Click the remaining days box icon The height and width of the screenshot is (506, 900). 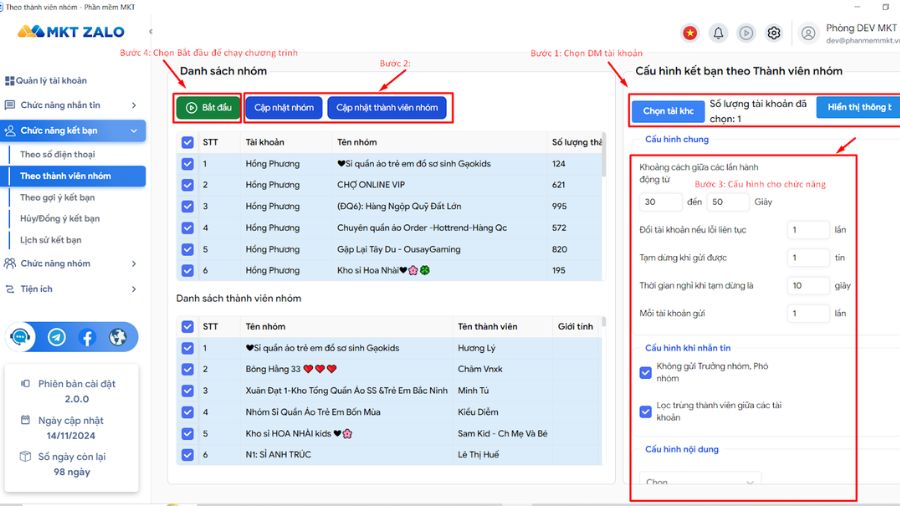point(25,457)
